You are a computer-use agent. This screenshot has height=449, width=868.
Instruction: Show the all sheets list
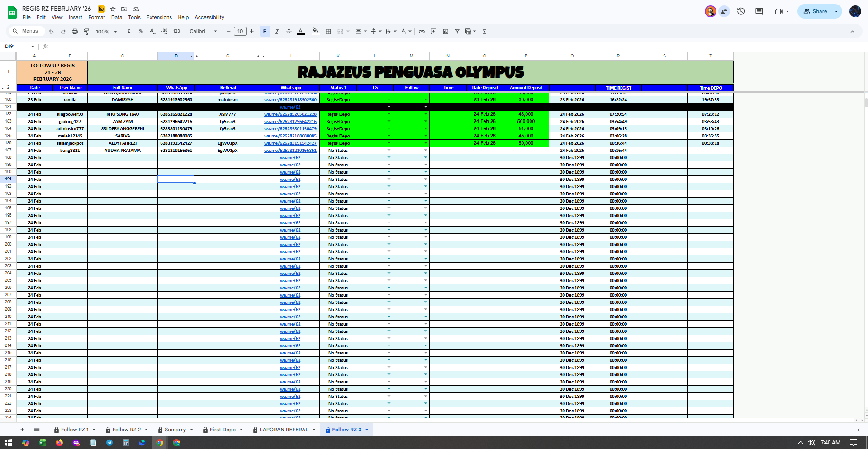37,430
